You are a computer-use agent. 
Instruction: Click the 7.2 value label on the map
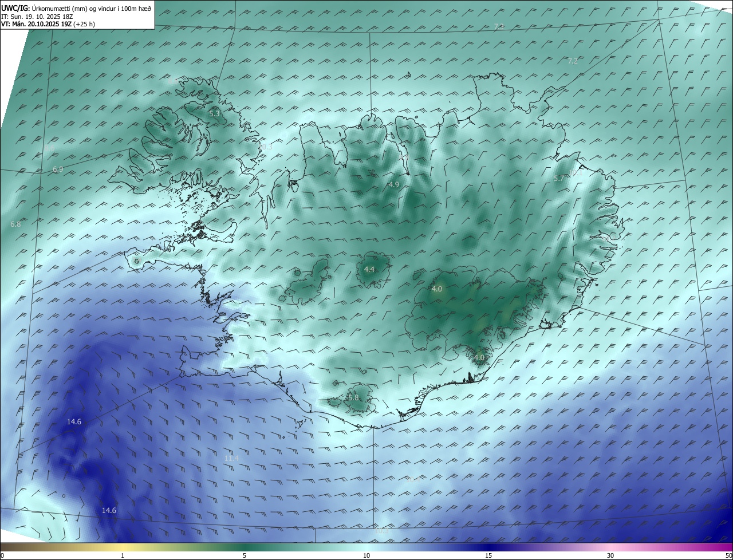tap(573, 61)
